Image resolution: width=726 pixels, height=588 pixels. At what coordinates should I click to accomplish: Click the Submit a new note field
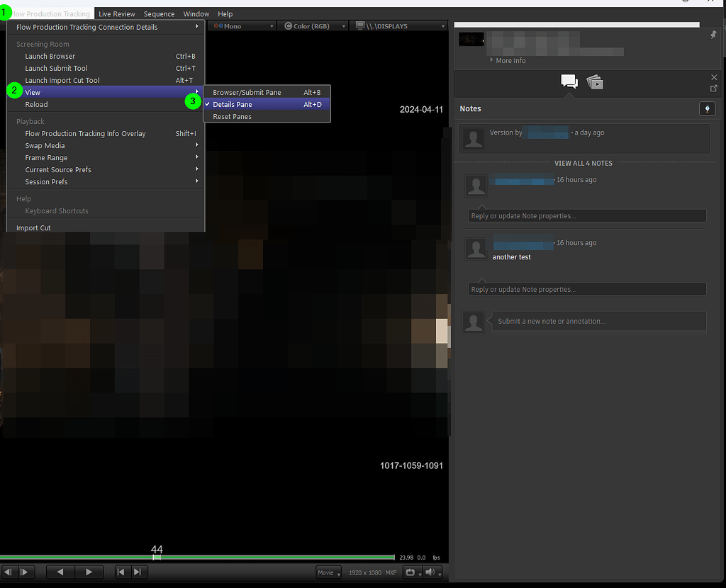click(x=599, y=322)
